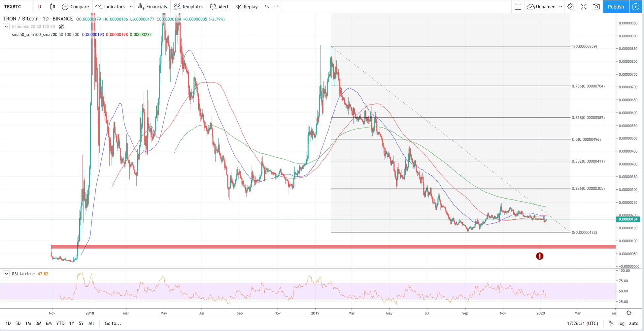This screenshot has width=644, height=331.
Task: Open the Go to... date dialog
Action: (x=113, y=323)
